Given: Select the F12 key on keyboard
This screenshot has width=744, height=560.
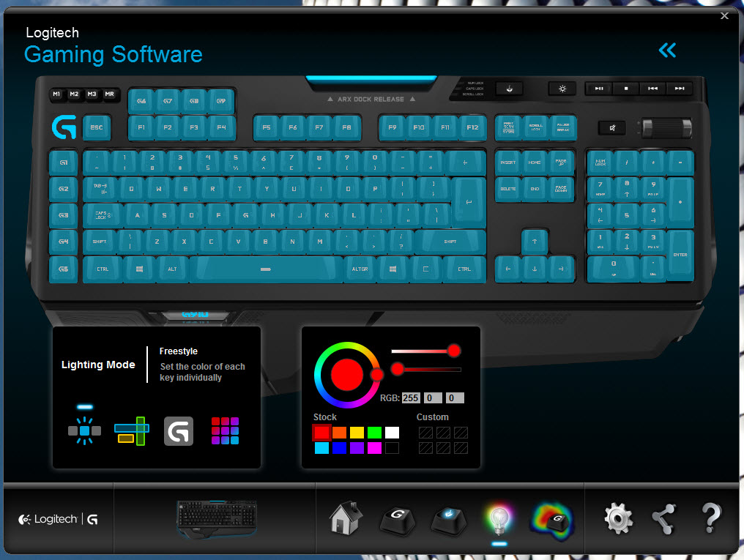Looking at the screenshot, I should click(472, 127).
